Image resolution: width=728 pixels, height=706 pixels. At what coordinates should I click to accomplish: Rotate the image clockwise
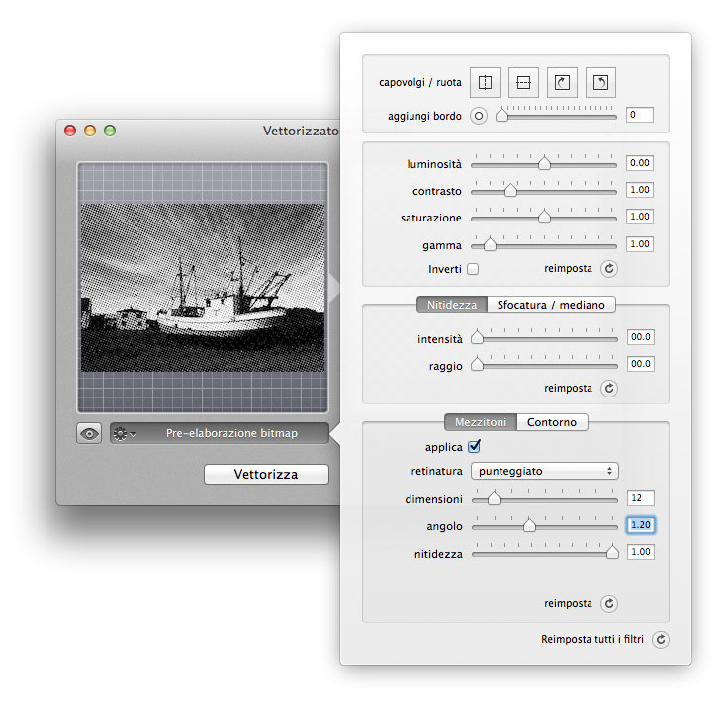click(562, 81)
